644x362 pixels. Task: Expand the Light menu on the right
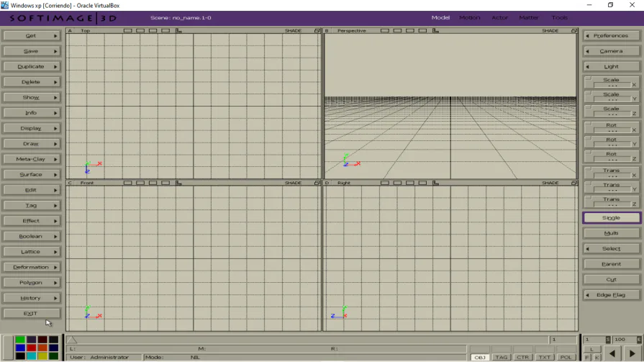611,66
